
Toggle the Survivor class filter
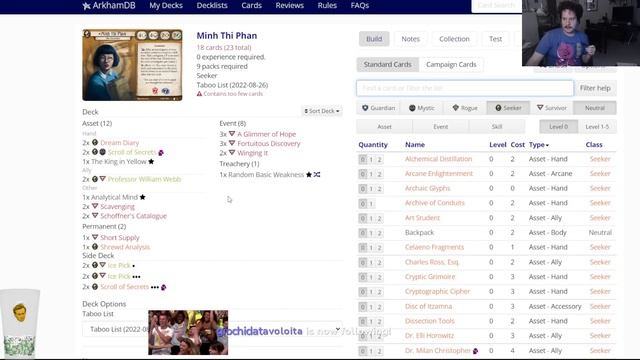(551, 108)
